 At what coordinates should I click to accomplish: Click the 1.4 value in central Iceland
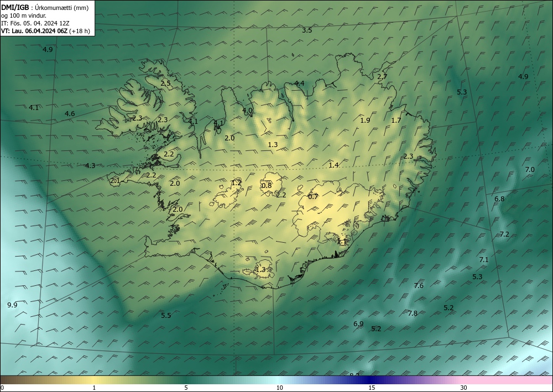click(333, 165)
